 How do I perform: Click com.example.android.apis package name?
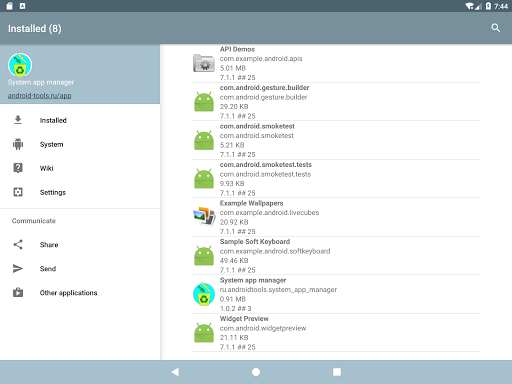pyautogui.click(x=261, y=59)
